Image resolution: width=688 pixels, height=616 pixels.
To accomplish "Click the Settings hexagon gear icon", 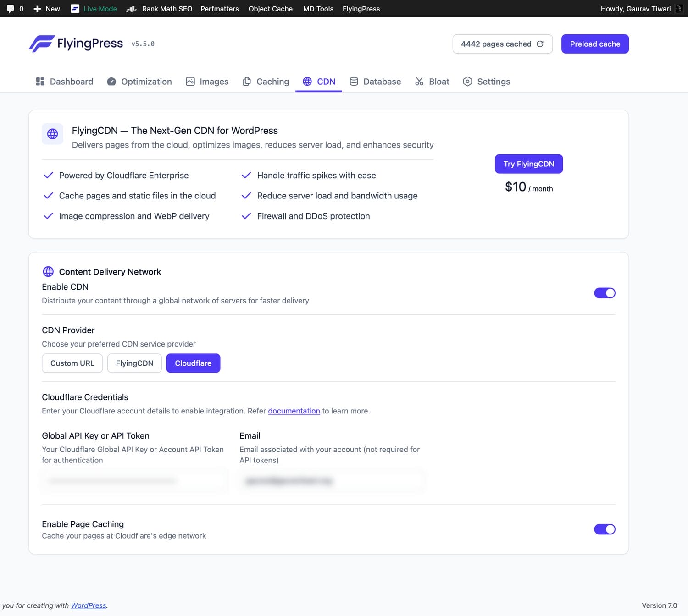I will coord(467,82).
